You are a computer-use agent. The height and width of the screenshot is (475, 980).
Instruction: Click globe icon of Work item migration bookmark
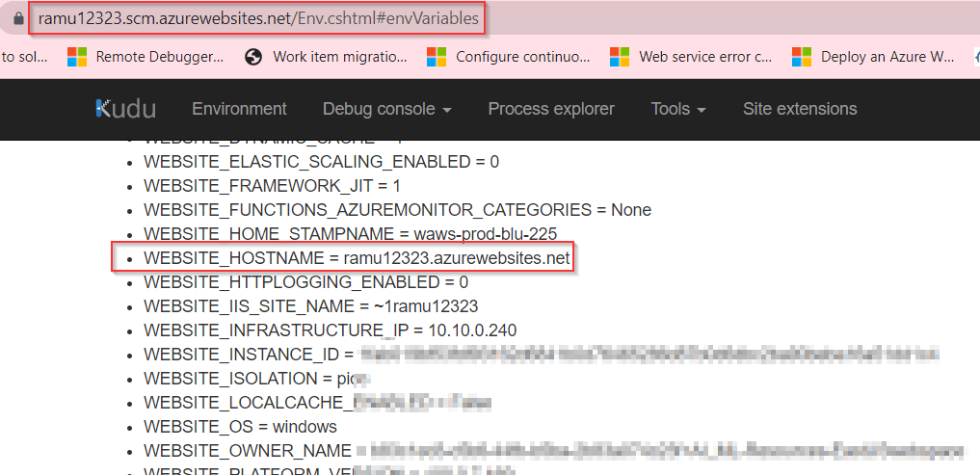253,57
